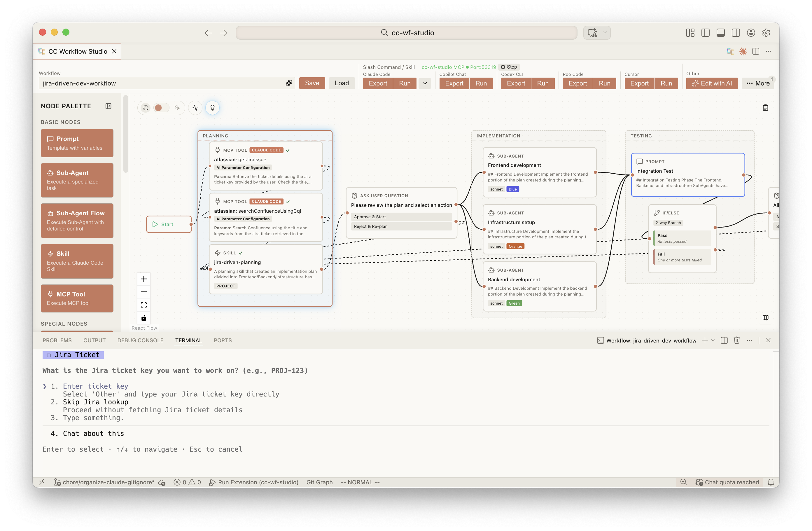The width and height of the screenshot is (812, 531).
Task: Toggle the Stop checkbox next to the MCP port
Action: click(503, 67)
